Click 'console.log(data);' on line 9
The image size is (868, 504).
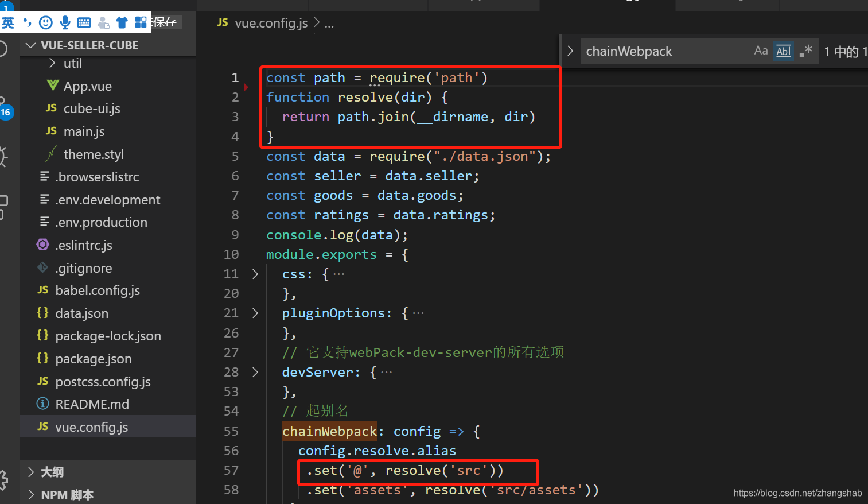tap(337, 235)
